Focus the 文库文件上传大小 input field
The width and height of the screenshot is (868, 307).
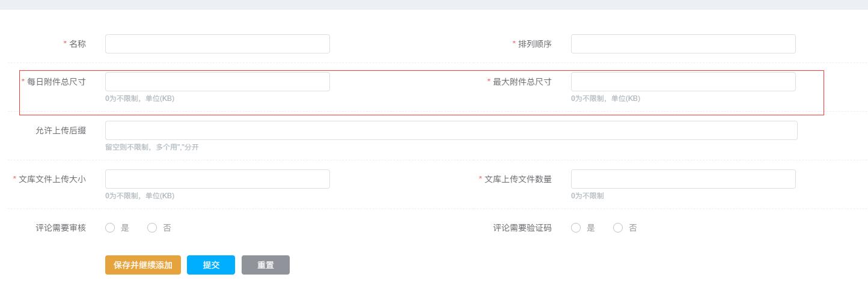click(217, 179)
